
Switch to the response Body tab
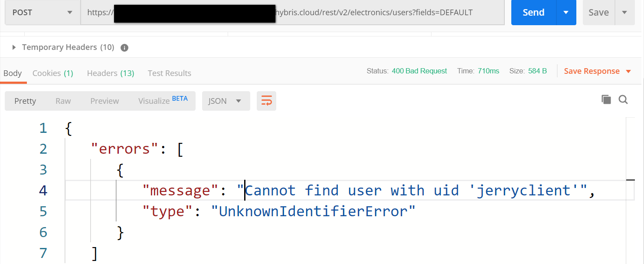[13, 73]
